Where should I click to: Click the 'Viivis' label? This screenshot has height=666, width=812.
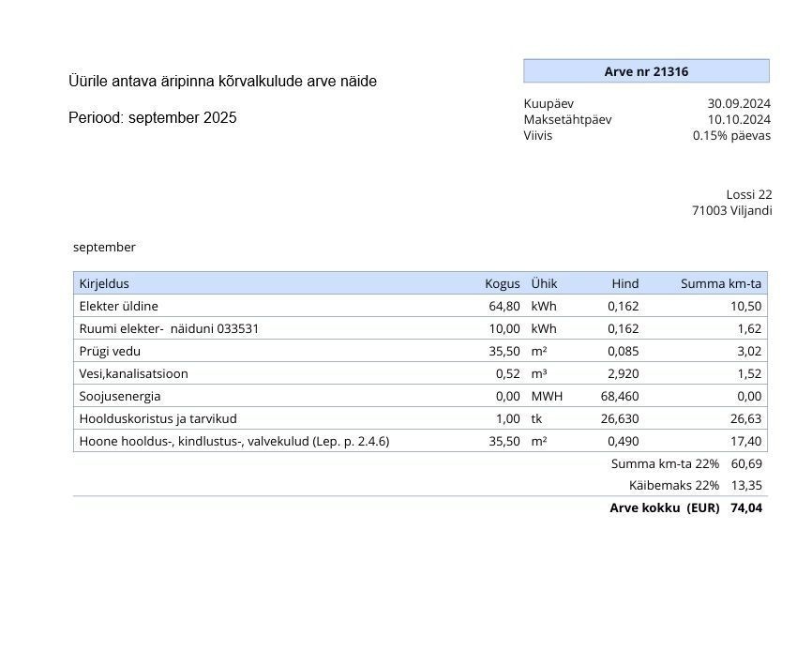538,136
